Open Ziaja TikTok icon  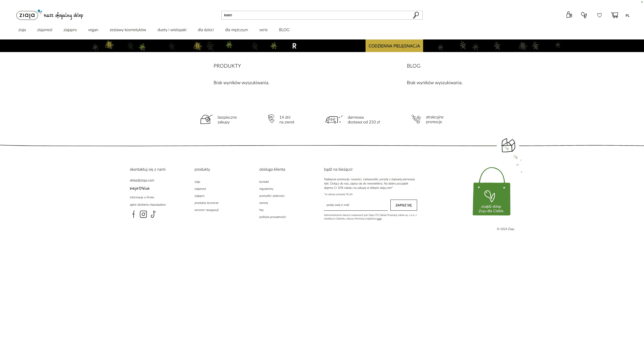coord(153,214)
